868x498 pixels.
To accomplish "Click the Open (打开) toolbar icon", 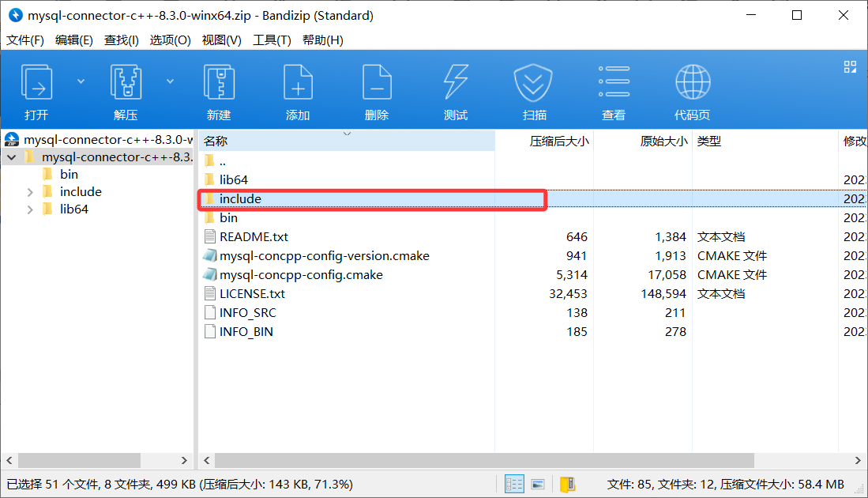I will pos(36,82).
